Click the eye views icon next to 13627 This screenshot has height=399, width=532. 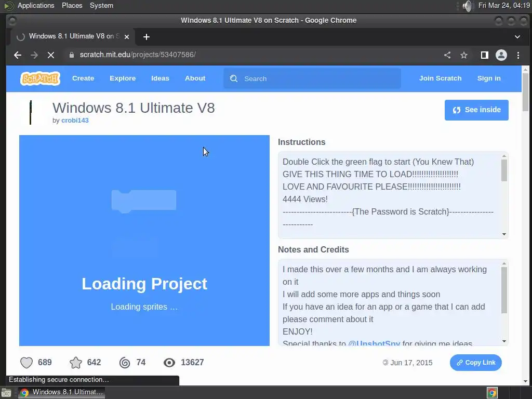coord(169,363)
